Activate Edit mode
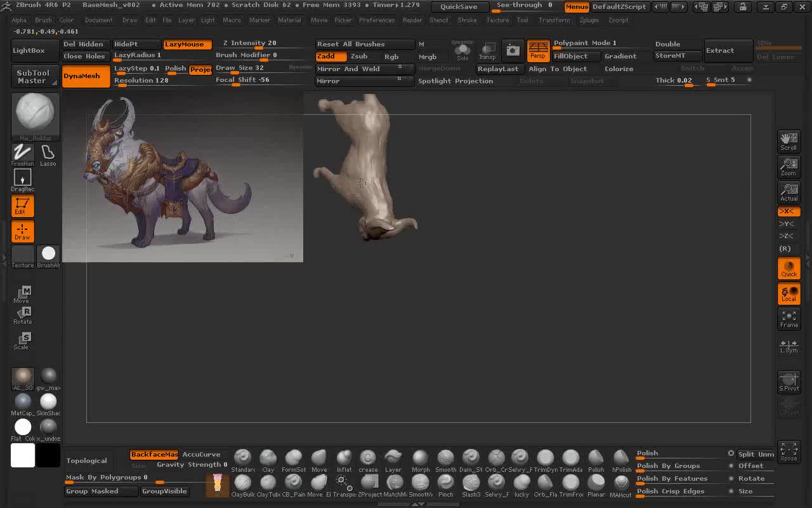Screen dimensions: 812x508 coord(22,206)
